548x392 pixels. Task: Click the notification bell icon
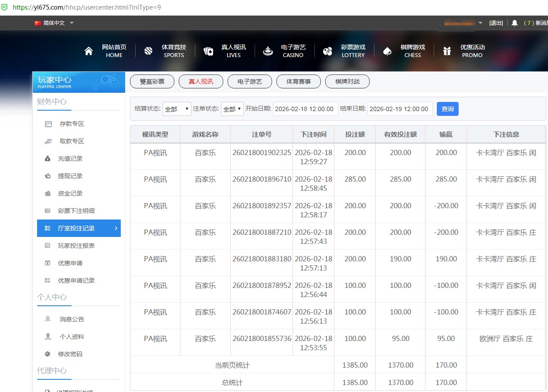[x=516, y=23]
